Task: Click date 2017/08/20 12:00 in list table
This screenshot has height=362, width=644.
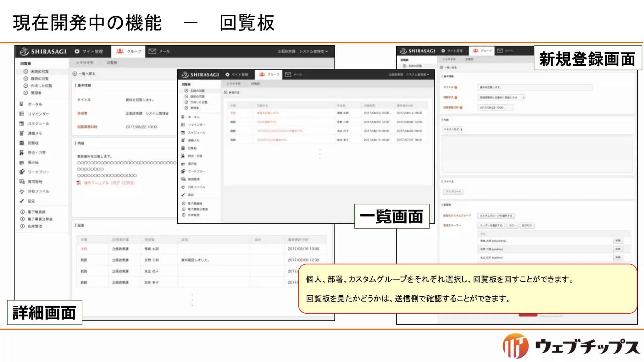Action: 376,122
